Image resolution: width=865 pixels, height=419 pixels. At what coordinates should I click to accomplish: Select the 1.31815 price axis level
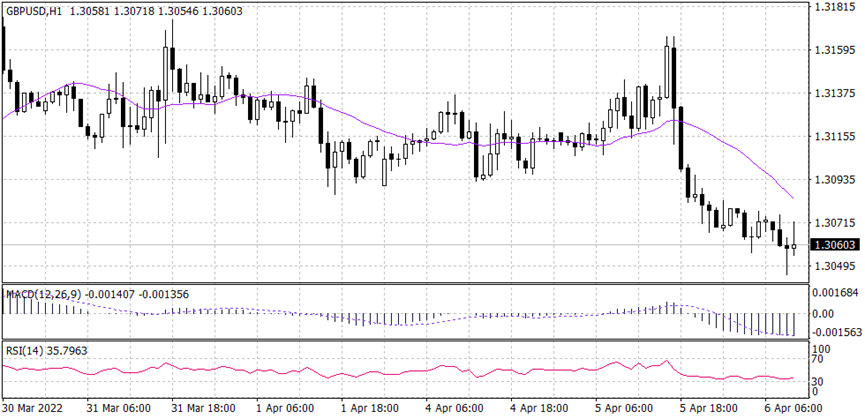coord(834,7)
